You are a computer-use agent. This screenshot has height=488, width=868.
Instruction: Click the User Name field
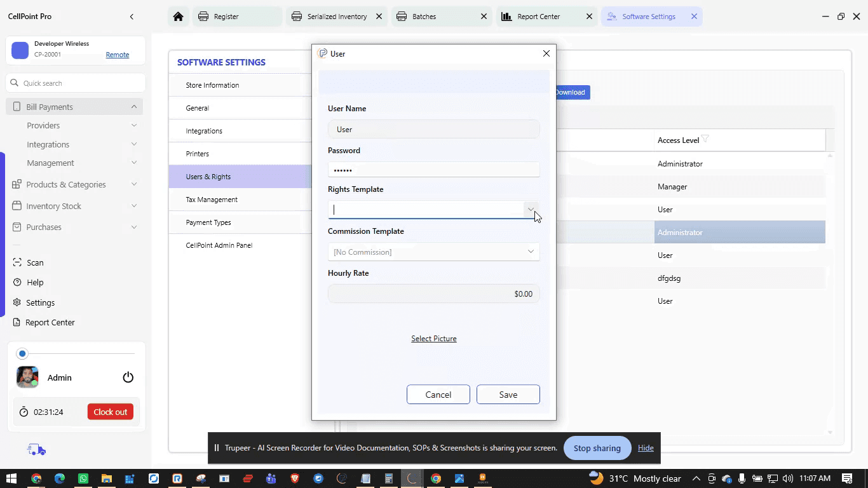[x=434, y=129]
